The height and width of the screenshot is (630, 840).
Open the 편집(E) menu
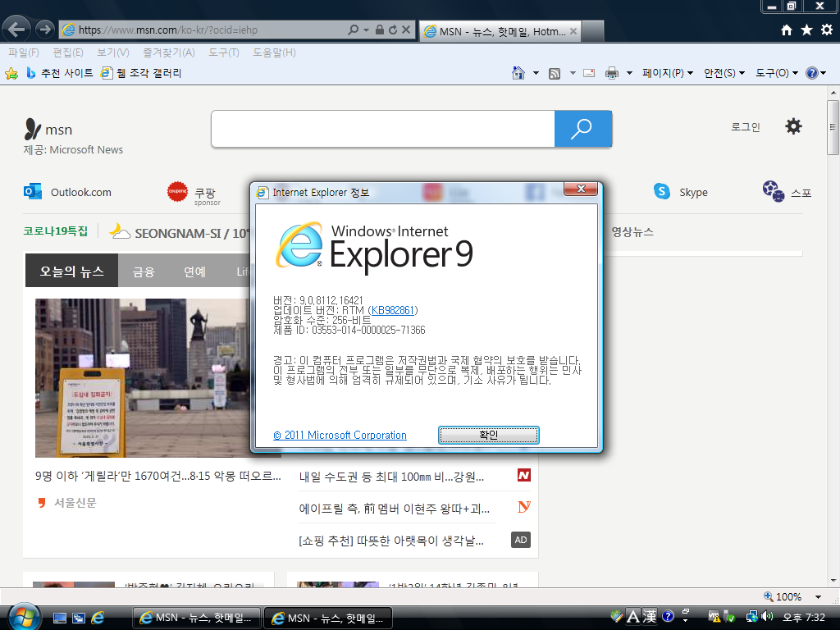[67, 52]
